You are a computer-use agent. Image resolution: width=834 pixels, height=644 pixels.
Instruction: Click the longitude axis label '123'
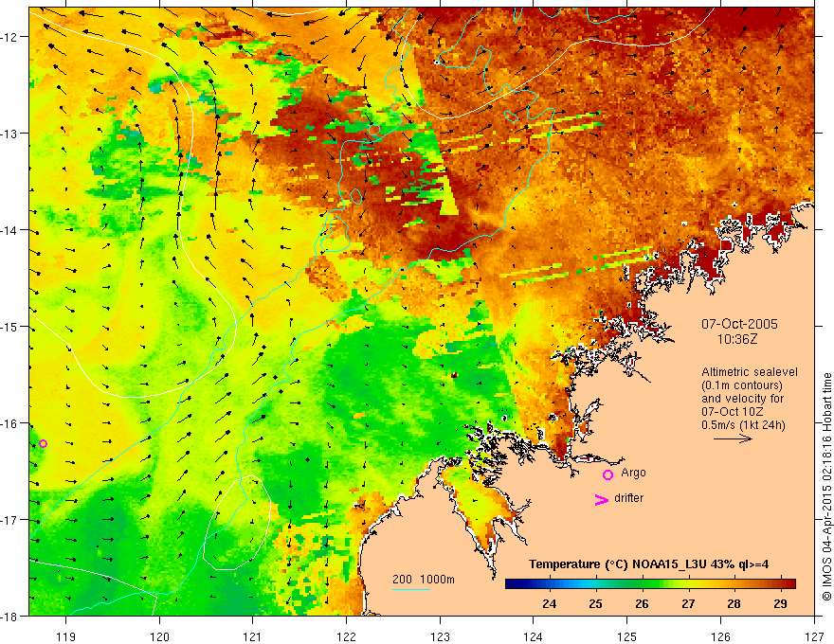pos(440,636)
